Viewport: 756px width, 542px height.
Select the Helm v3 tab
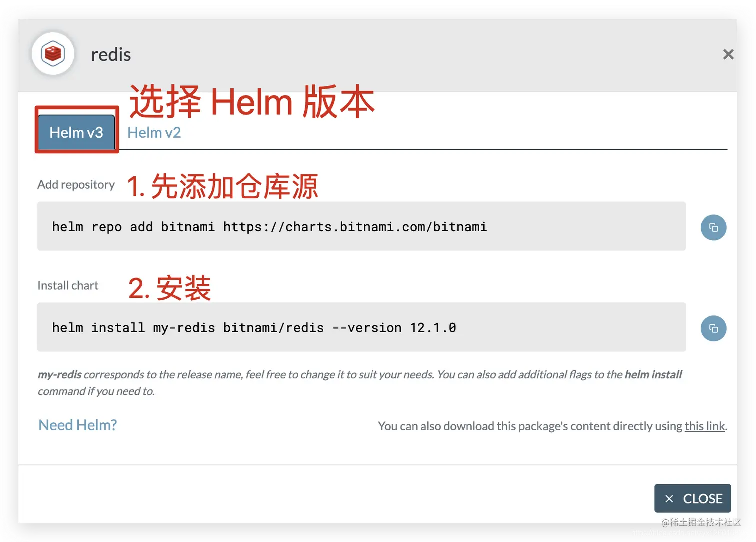pos(76,132)
